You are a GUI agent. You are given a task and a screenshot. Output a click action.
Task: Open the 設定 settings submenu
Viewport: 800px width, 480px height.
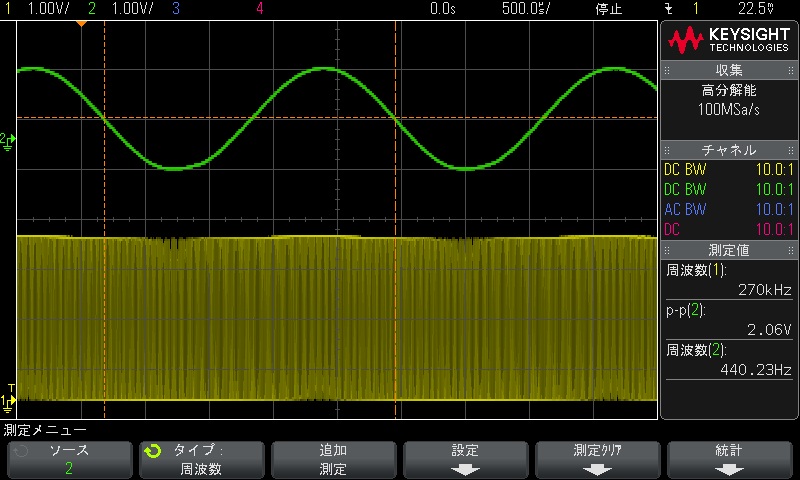pyautogui.click(x=465, y=459)
